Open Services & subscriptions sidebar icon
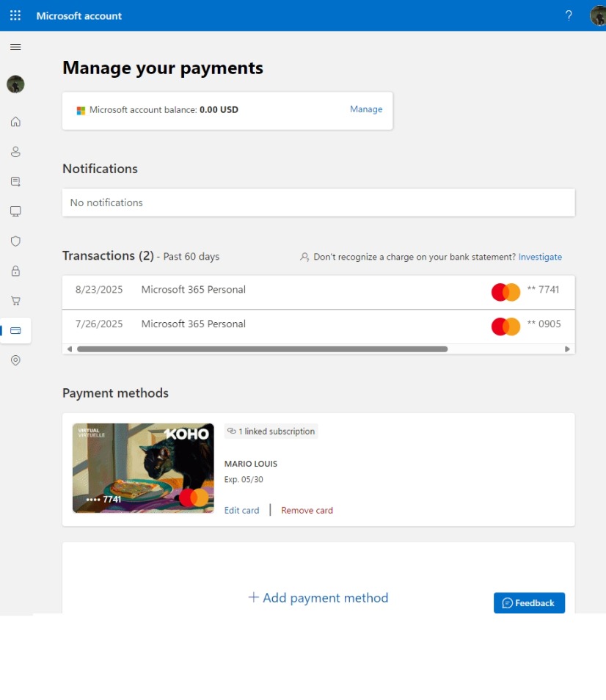606x700 pixels. click(15, 181)
